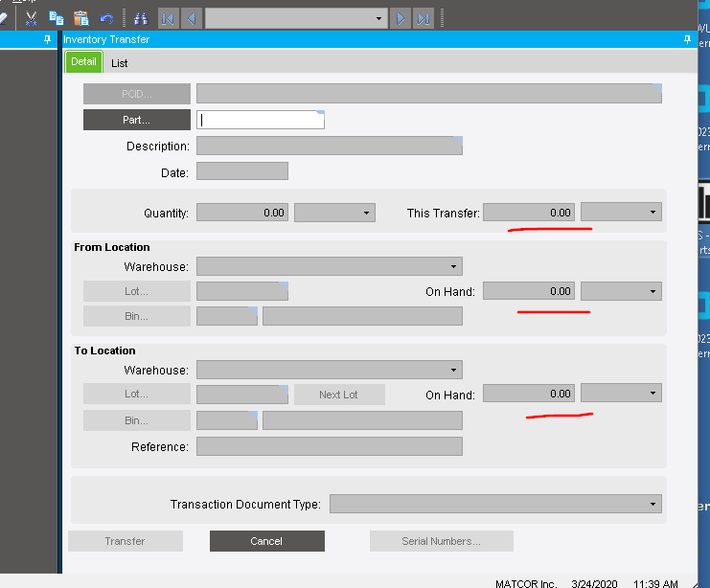Click the Description field

(330, 146)
